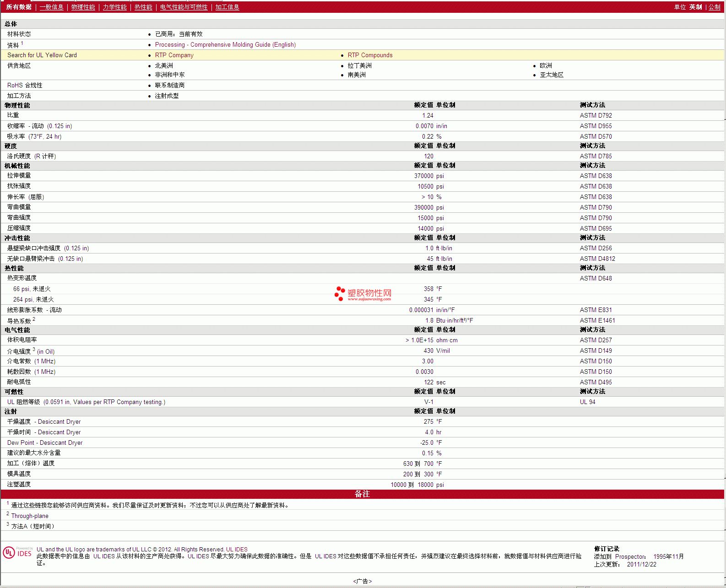
Task: Click the 修订记录 heading
Action: coord(607,549)
